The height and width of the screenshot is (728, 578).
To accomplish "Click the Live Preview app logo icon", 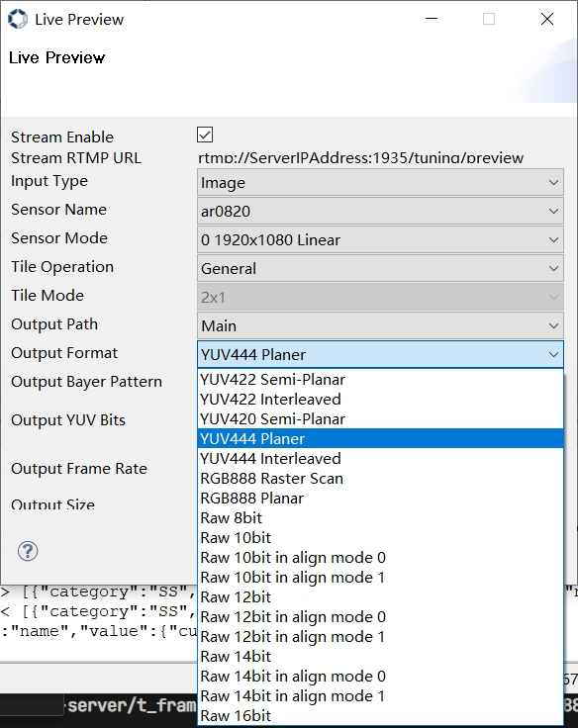I will pyautogui.click(x=18, y=19).
